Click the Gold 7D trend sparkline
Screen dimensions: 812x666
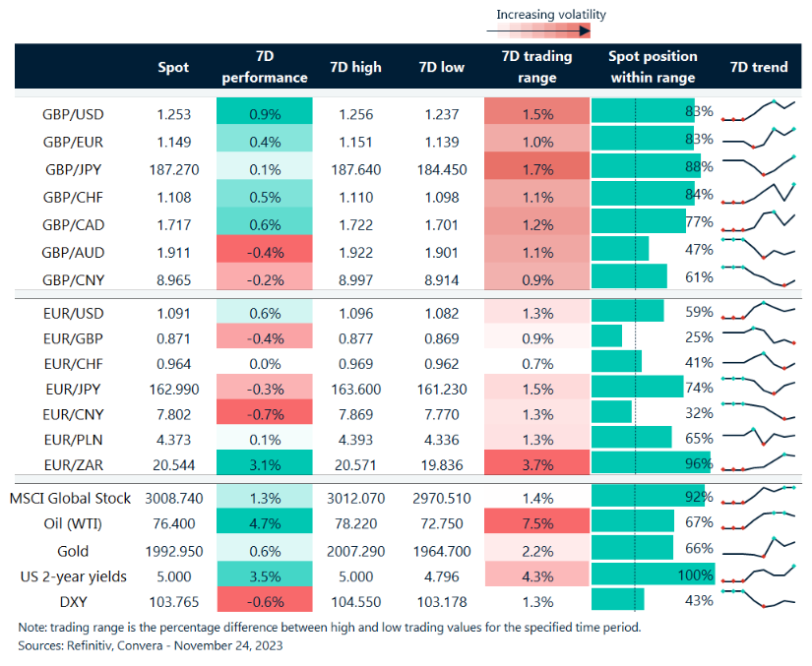[759, 548]
